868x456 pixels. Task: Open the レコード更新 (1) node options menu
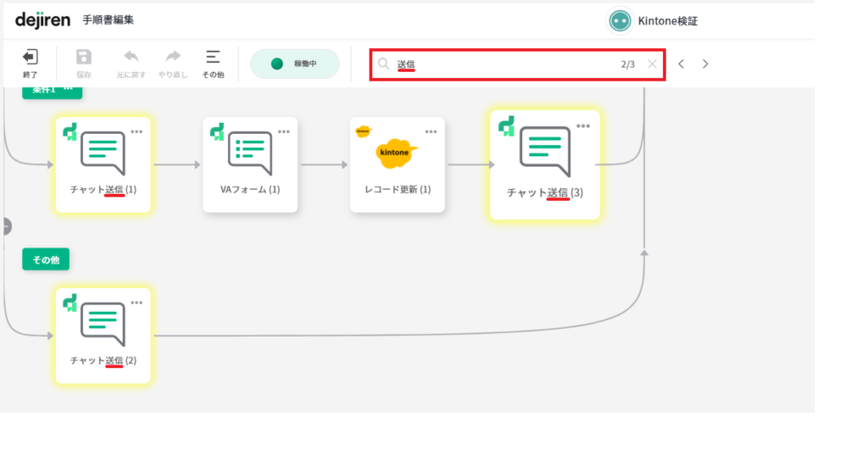pyautogui.click(x=431, y=131)
